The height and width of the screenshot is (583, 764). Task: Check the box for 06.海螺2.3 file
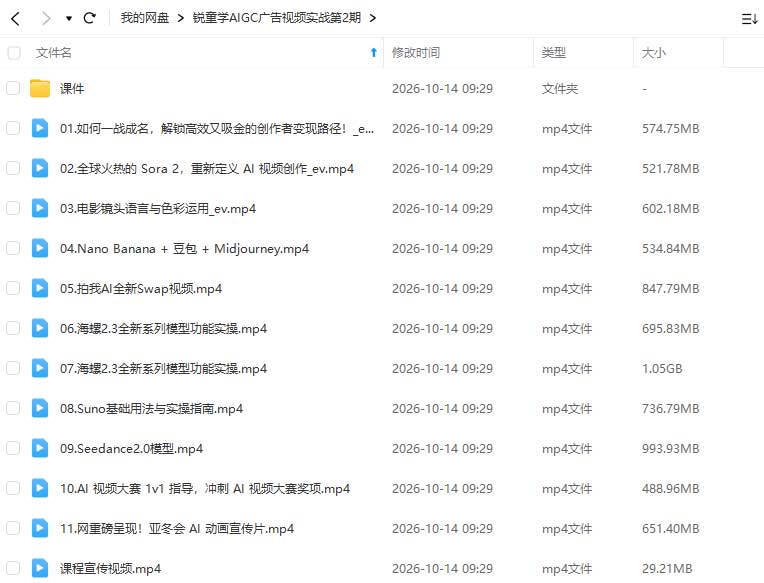pos(13,328)
